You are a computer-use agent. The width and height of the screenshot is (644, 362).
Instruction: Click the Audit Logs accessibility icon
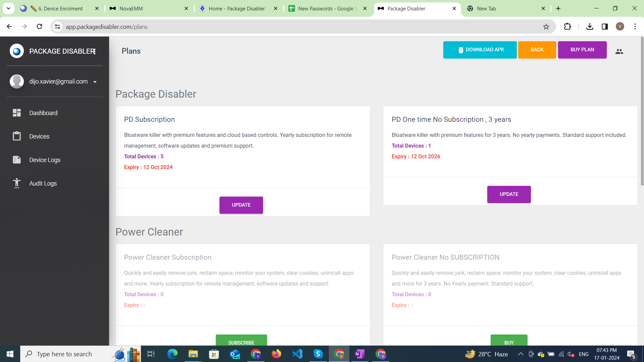pos(17,183)
